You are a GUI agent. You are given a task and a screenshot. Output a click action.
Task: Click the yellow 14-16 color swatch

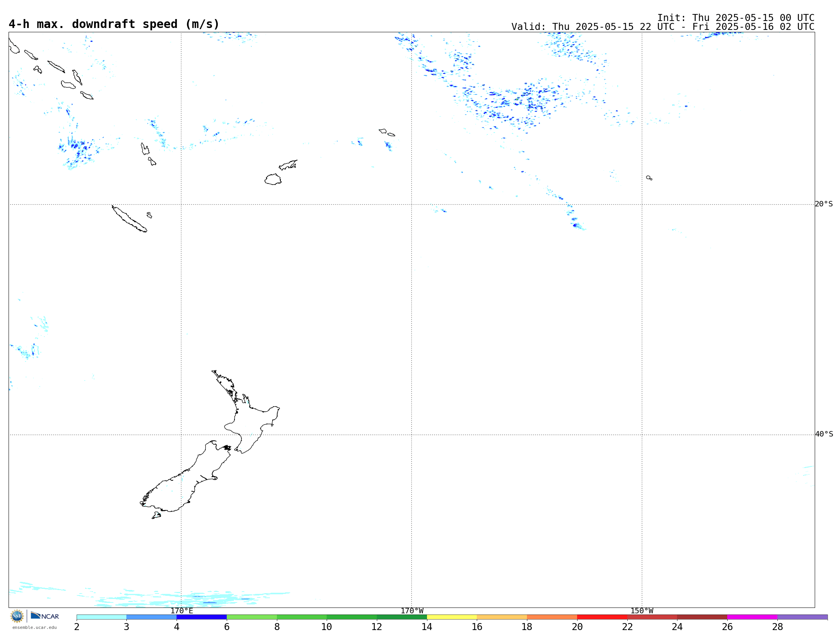point(452,617)
